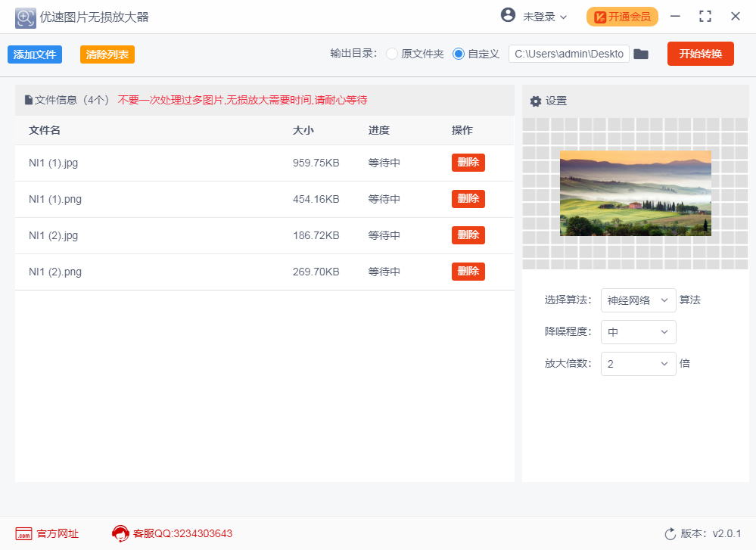
Task: Select file row NI1 (1).png
Action: pyautogui.click(x=265, y=200)
